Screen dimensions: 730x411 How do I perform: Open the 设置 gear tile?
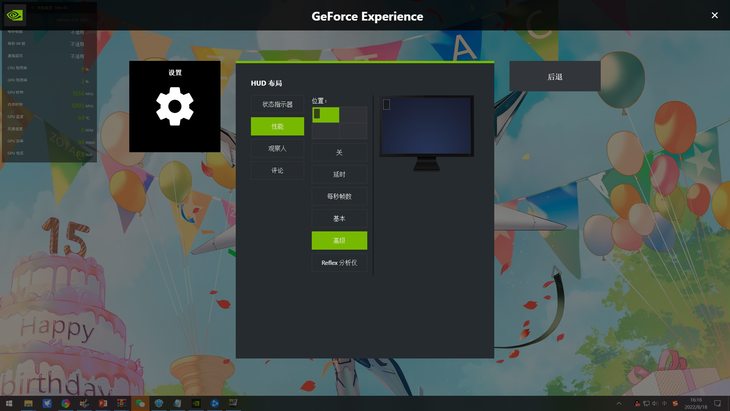click(x=175, y=106)
